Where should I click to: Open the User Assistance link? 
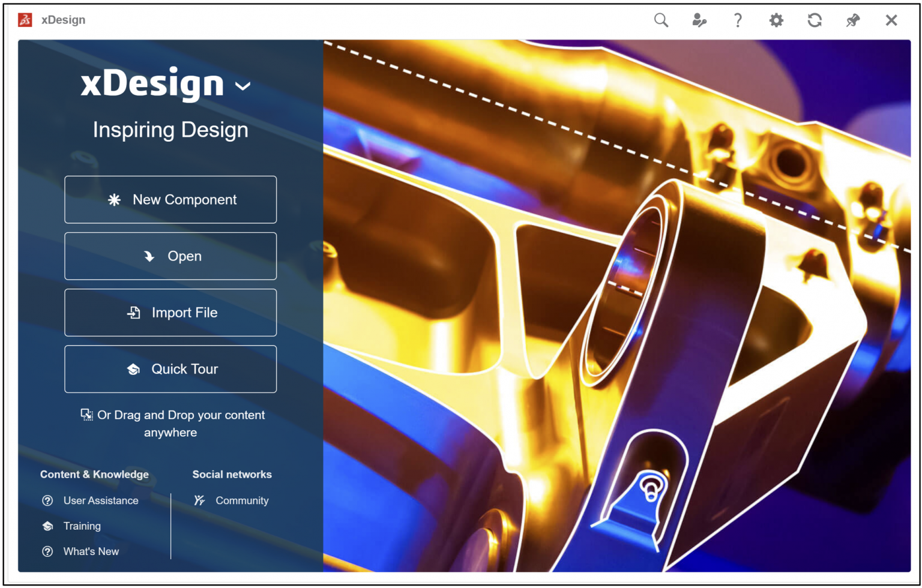click(x=100, y=500)
